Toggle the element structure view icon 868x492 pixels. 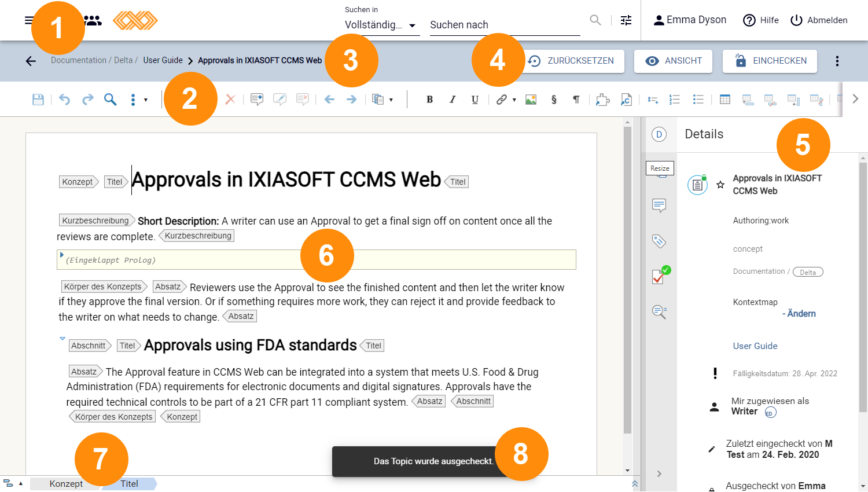(x=8, y=483)
